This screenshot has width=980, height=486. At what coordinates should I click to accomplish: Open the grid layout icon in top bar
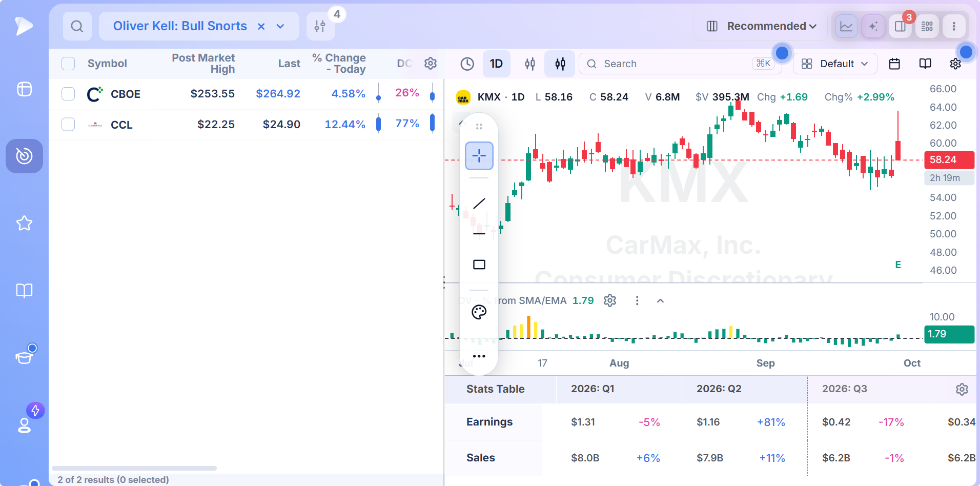(x=927, y=26)
